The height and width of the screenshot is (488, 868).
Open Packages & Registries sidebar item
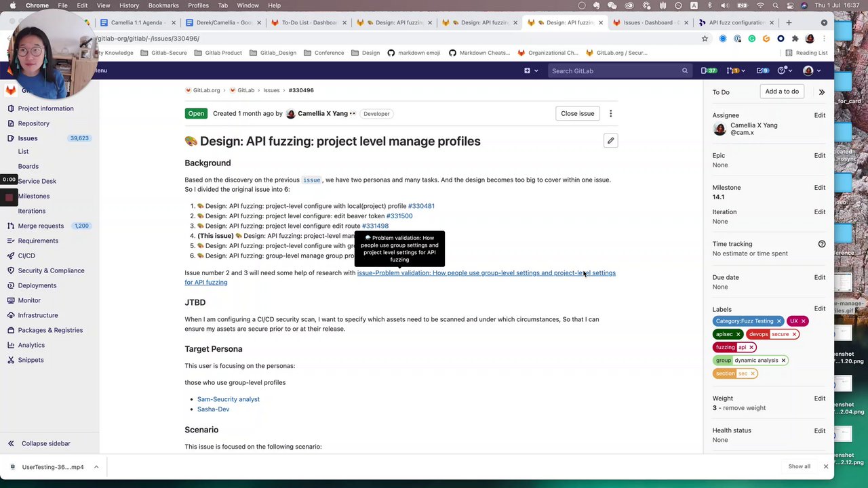[x=50, y=330]
